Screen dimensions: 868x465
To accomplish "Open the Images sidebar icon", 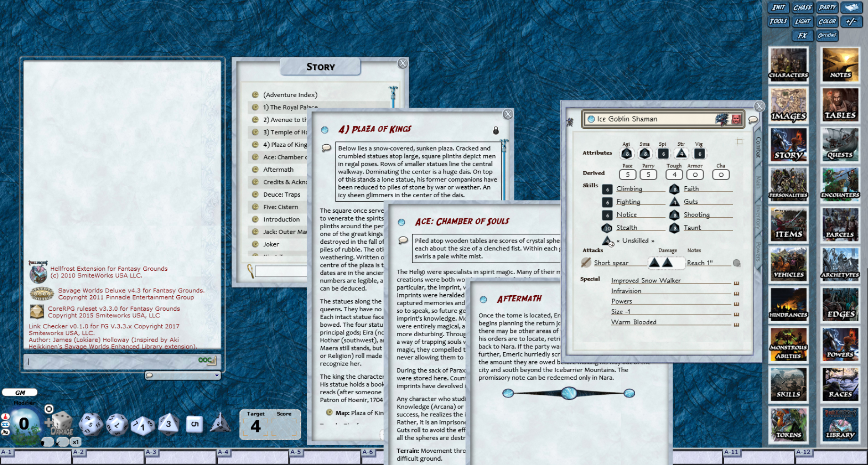I will point(788,105).
